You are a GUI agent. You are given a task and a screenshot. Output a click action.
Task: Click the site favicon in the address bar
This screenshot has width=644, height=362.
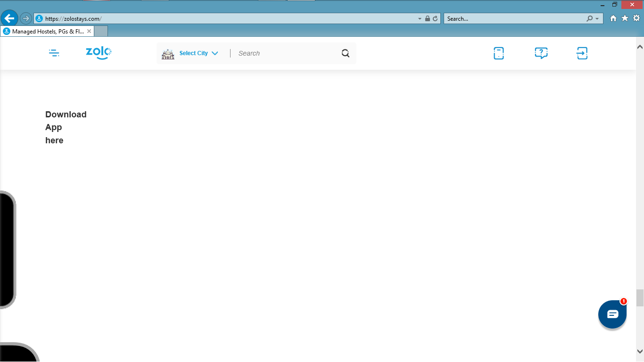[x=39, y=19]
